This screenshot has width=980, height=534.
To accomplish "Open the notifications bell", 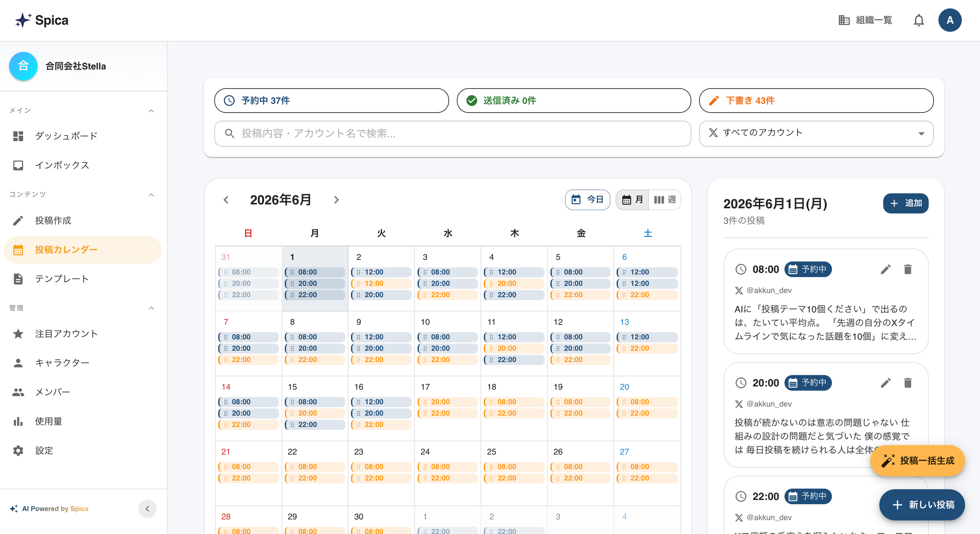I will 918,20.
